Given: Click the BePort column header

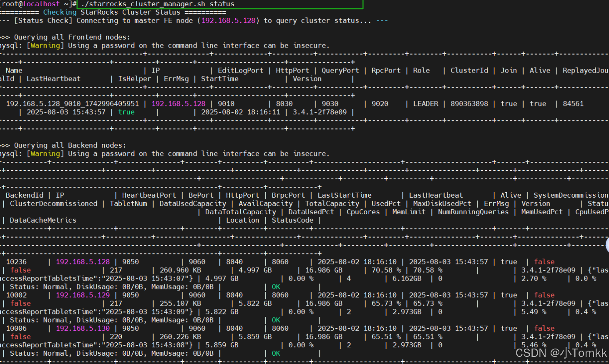Looking at the screenshot, I should (x=201, y=196).
